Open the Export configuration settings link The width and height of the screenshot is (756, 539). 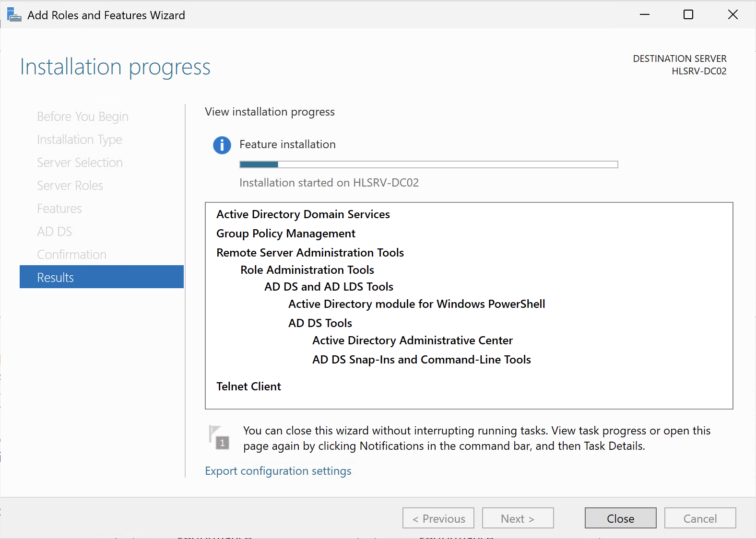(x=278, y=471)
